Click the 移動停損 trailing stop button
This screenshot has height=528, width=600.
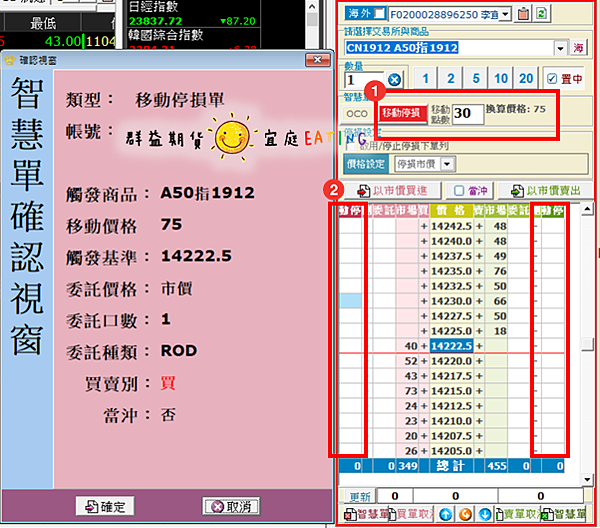tap(403, 113)
